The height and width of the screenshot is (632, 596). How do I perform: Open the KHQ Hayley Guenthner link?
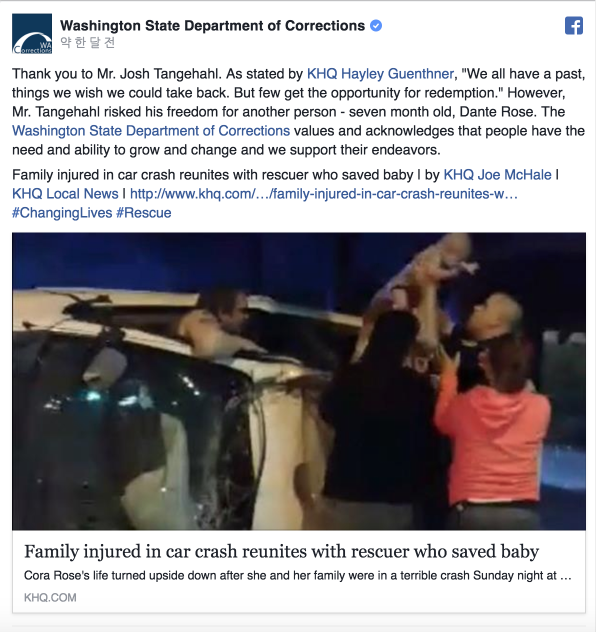pos(380,74)
